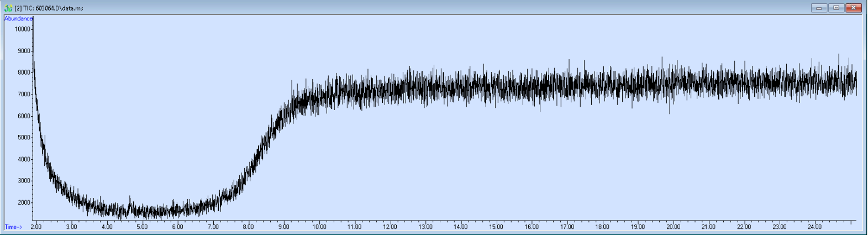The height and width of the screenshot is (235, 868).
Task: Click the 24.00 time axis label
Action: tap(814, 227)
